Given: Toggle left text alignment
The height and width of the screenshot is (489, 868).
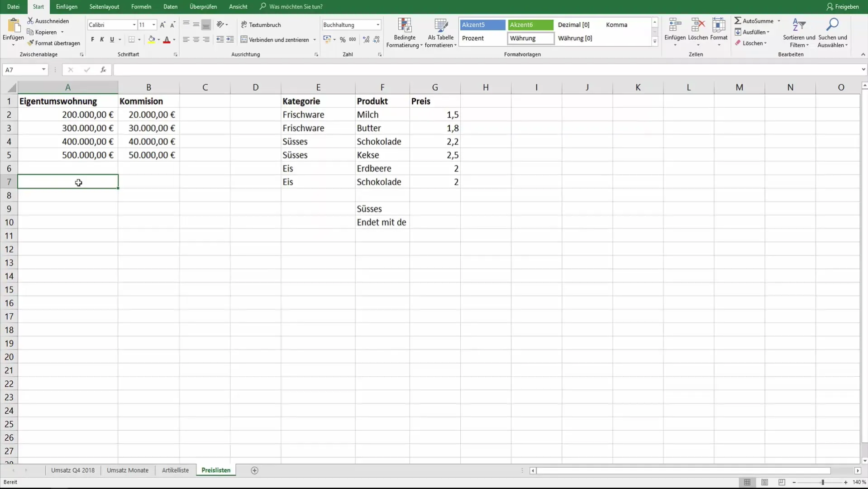Looking at the screenshot, I should tap(186, 40).
